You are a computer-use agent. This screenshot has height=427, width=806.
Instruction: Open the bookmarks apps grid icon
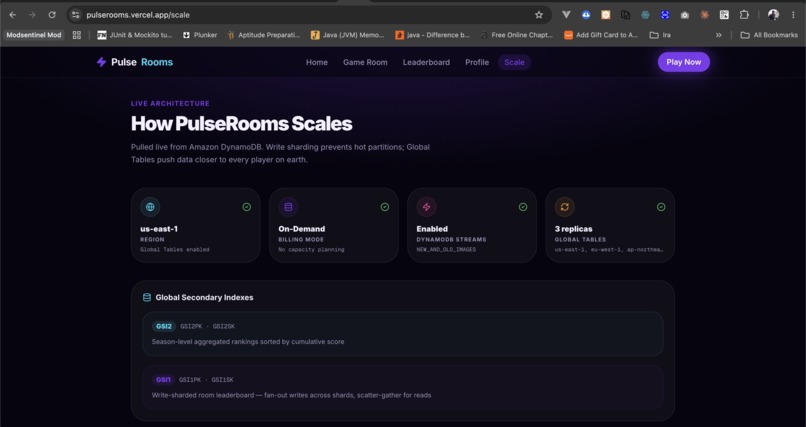(x=77, y=35)
